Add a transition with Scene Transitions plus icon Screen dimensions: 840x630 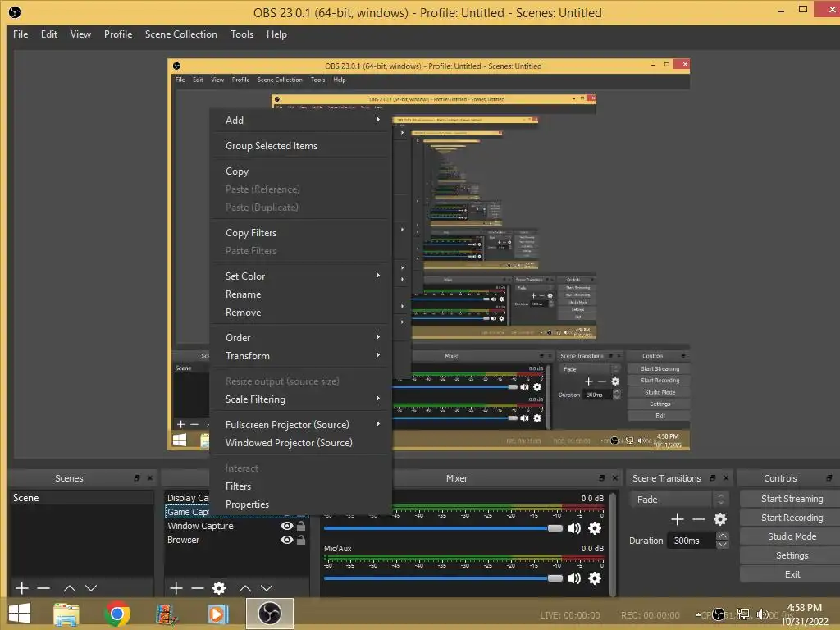point(677,519)
